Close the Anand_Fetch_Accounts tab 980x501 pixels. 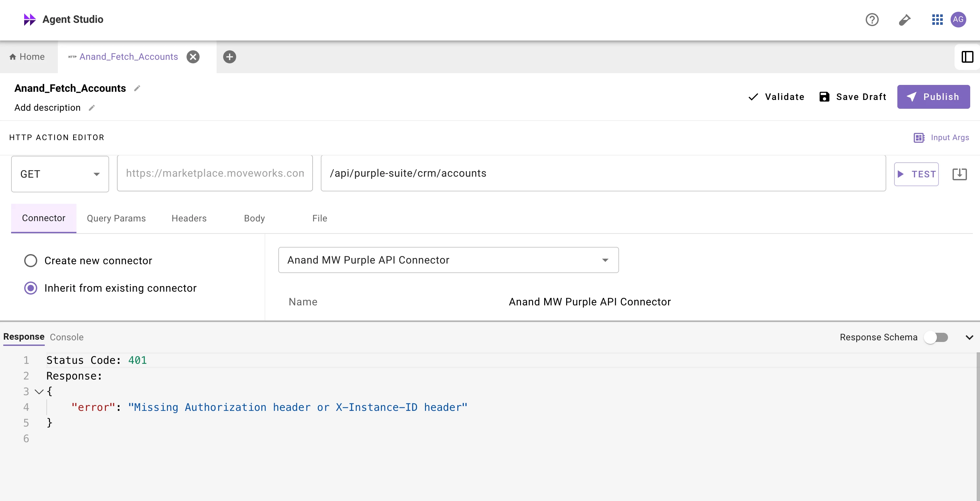point(193,57)
